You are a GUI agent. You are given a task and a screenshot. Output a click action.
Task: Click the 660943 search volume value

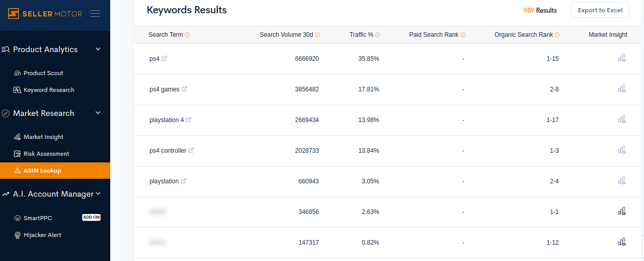coord(309,181)
